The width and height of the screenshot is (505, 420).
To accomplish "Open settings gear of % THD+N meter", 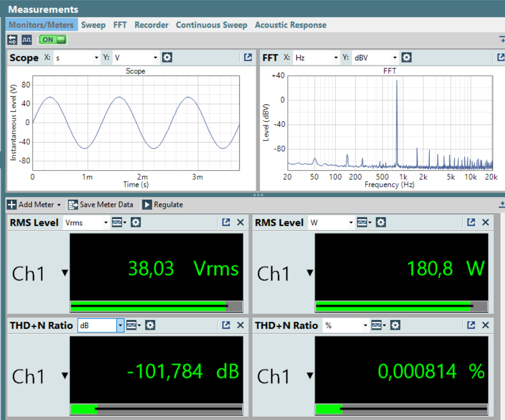I will [395, 326].
